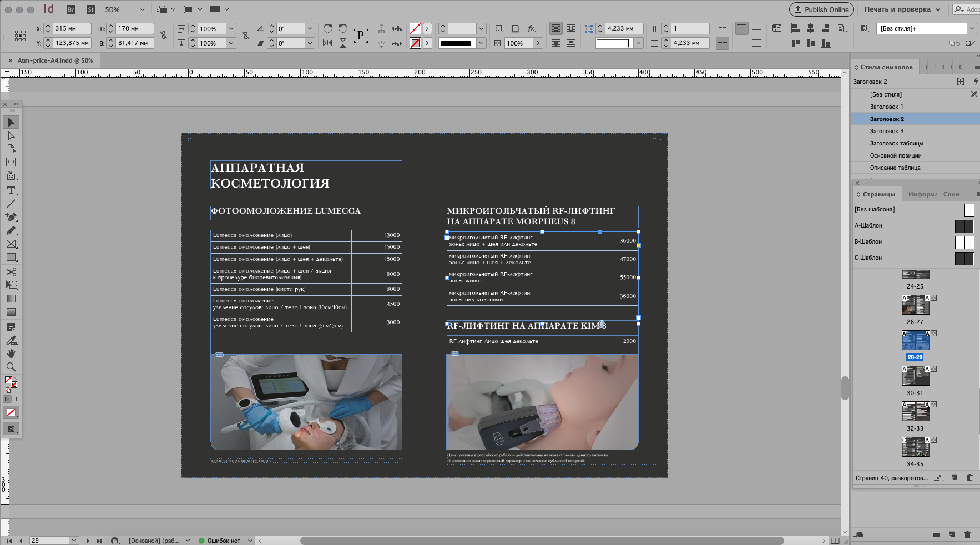Toggle constrain proportions for scaling
The height and width of the screenshot is (545, 980).
[246, 36]
